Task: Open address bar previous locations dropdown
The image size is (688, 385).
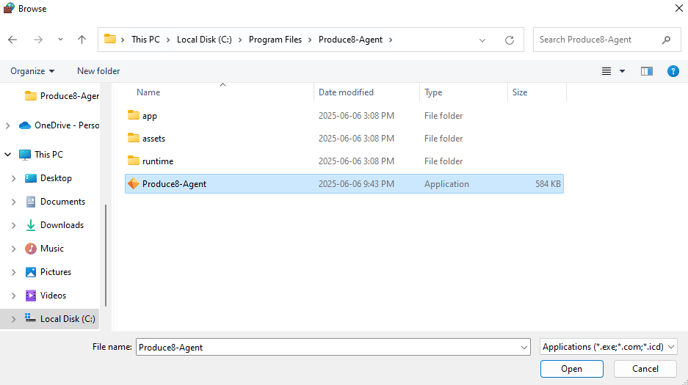Action: click(482, 40)
